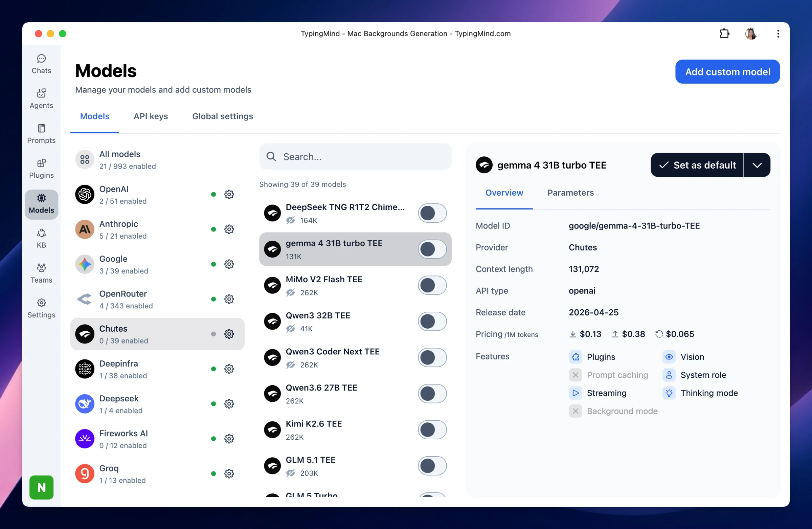Select the Overview tab
The width and height of the screenshot is (812, 529).
click(x=504, y=193)
